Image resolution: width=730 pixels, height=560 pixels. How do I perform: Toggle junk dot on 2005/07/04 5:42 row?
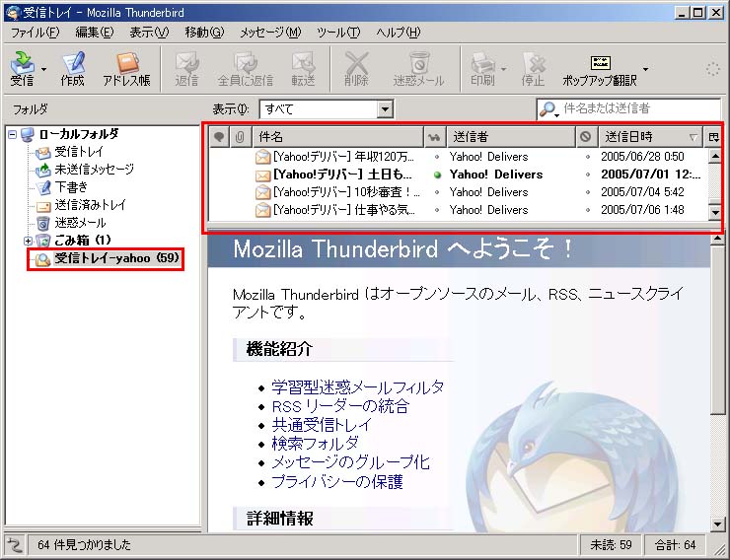pos(588,192)
